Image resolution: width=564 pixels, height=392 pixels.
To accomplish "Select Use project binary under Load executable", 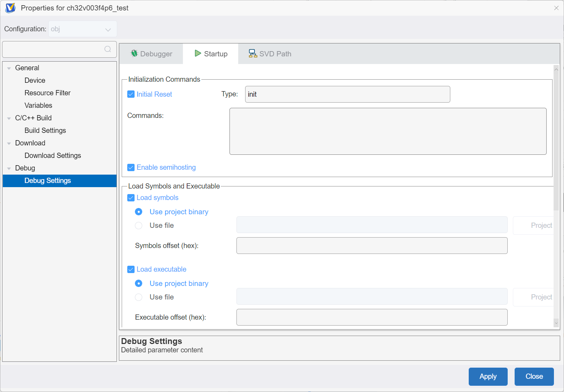I will tap(139, 283).
